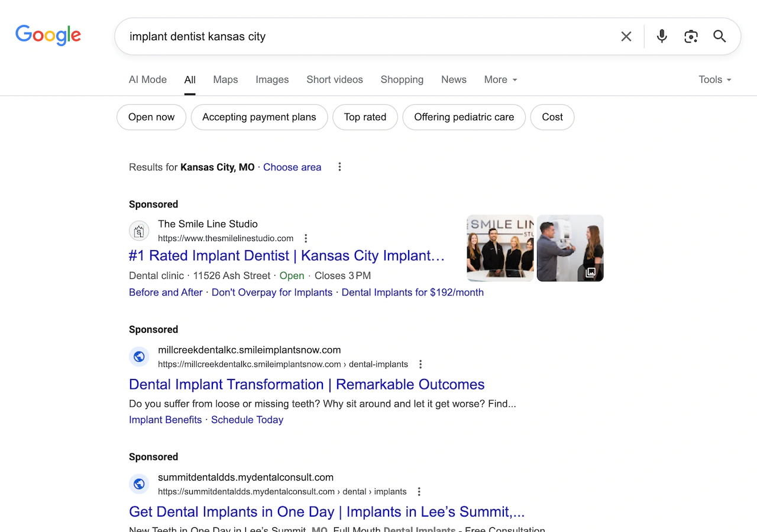This screenshot has height=532, width=757.
Task: Open search by image camera icon
Action: (691, 37)
